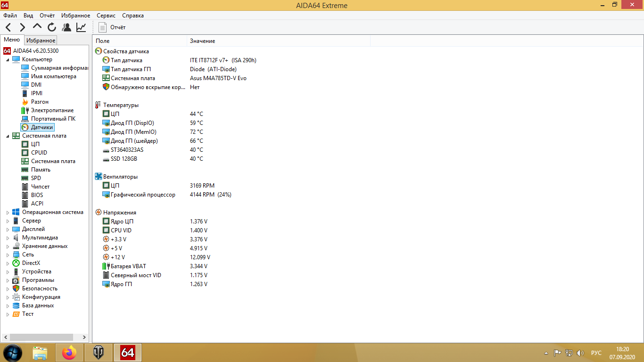Expand the Дисплей branch
The height and width of the screenshot is (362, 644).
(x=8, y=230)
